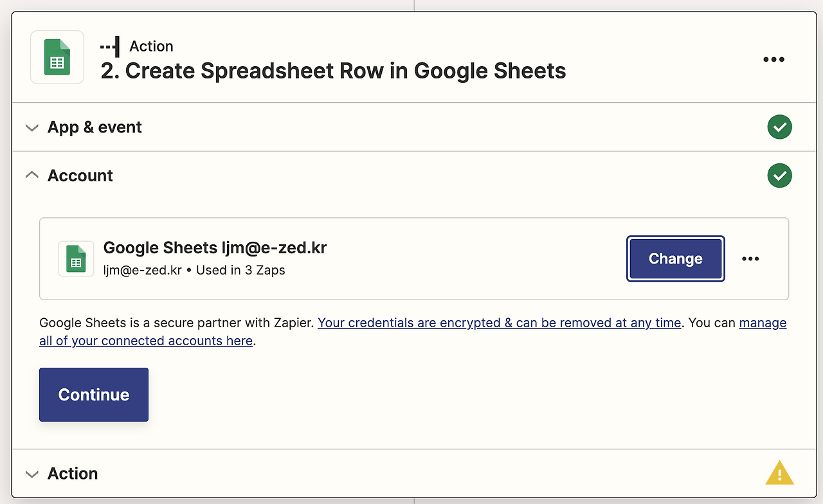The image size is (823, 504).
Task: Open the connected account's three-dot menu
Action: tap(750, 258)
